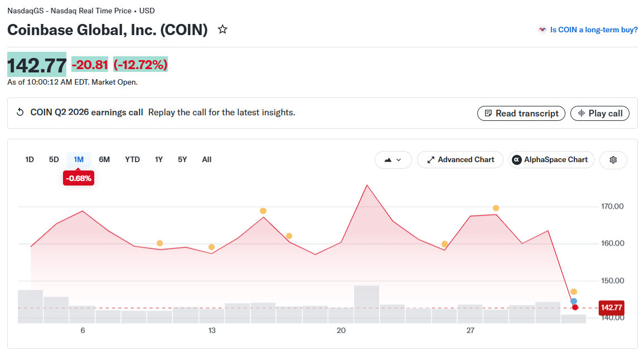
Task: Click the date label 13 on axis
Action: 211,330
